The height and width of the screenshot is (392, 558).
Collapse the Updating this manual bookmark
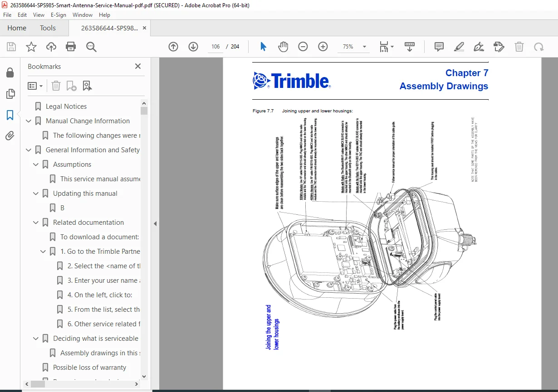[36, 194]
